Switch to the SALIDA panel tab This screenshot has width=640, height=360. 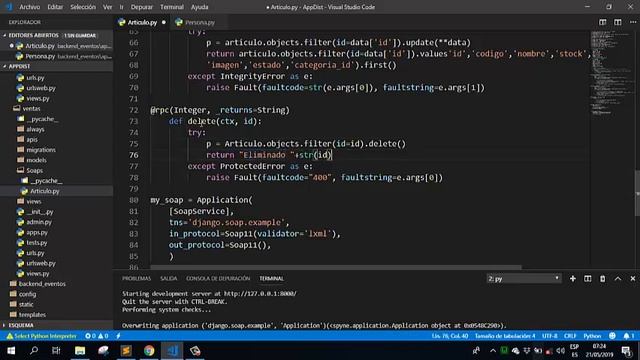click(x=169, y=278)
